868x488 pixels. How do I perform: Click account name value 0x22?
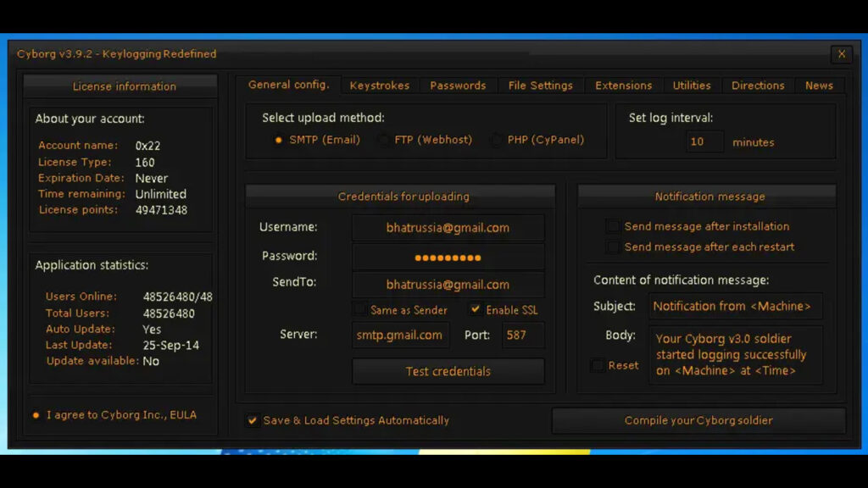click(147, 146)
